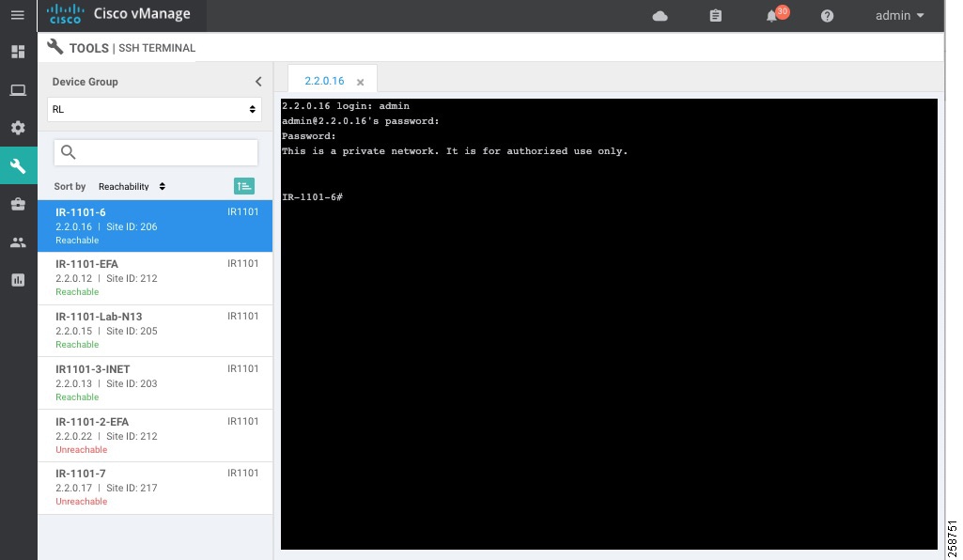This screenshot has width=963, height=560.
Task: Open the admin user dropdown
Action: click(x=899, y=15)
